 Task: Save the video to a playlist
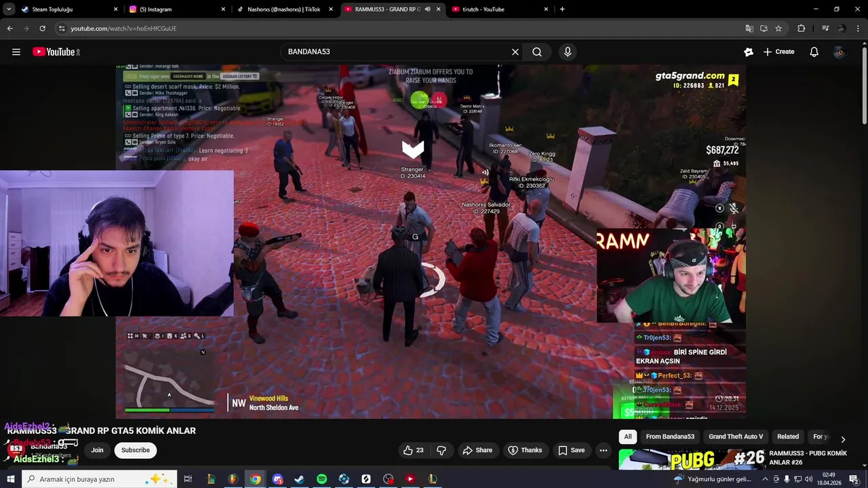[571, 450]
